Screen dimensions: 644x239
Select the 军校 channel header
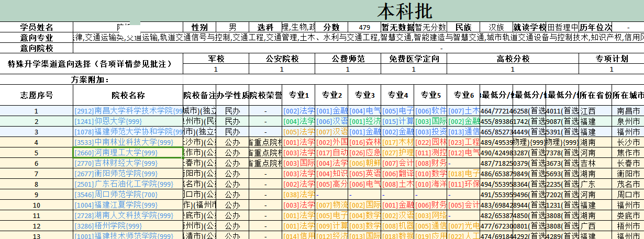click(216, 59)
